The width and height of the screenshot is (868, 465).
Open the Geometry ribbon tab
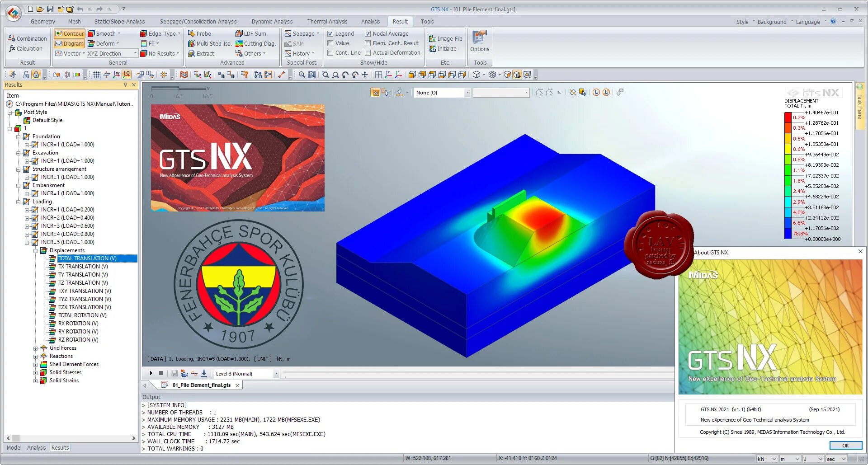[x=43, y=21]
